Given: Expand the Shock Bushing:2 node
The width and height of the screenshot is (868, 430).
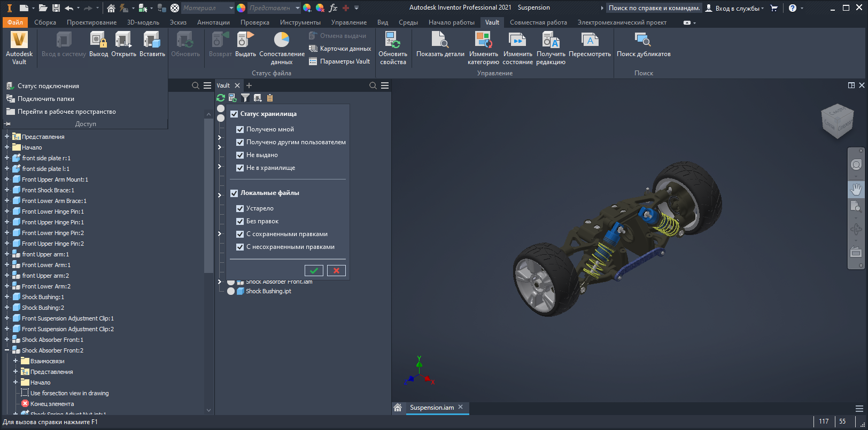Looking at the screenshot, I should pos(7,308).
